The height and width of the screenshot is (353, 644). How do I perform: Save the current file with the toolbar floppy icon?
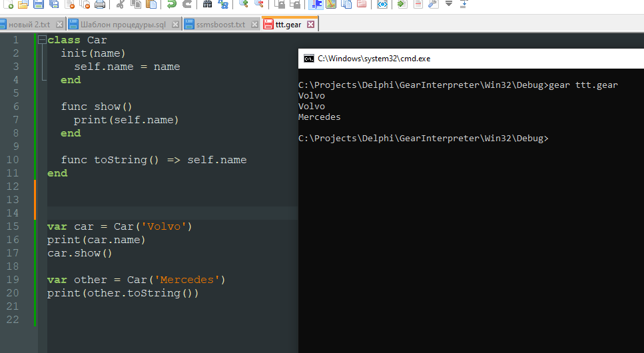tap(39, 4)
